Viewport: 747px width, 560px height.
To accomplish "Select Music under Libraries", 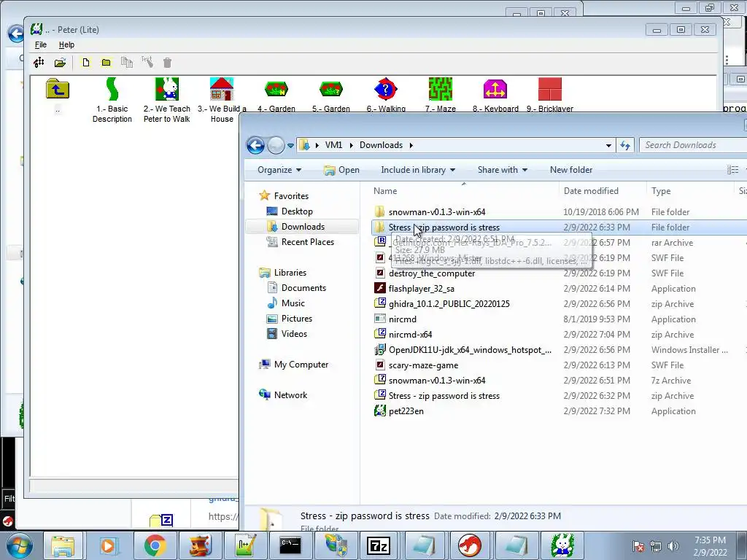I will (293, 303).
